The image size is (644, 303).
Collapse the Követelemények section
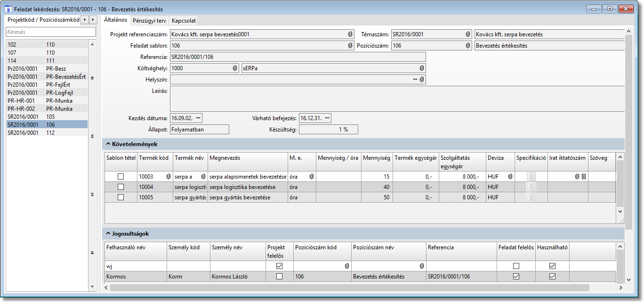(108, 144)
